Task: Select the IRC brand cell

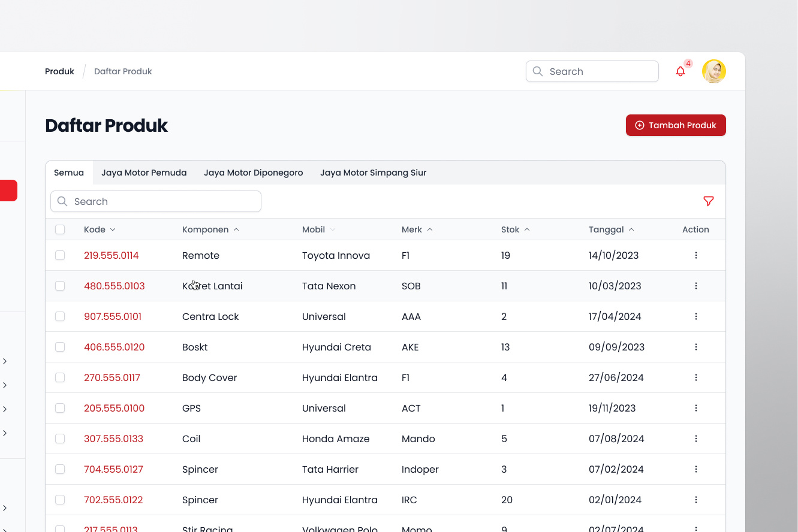Action: [409, 500]
